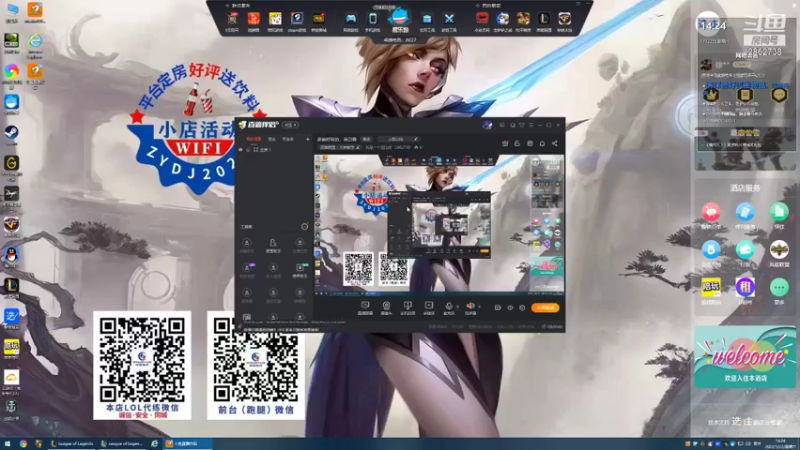Viewport: 800px width, 450px height.
Task: Open 实用工具 toolbox icon in top dock
Action: tap(427, 21)
